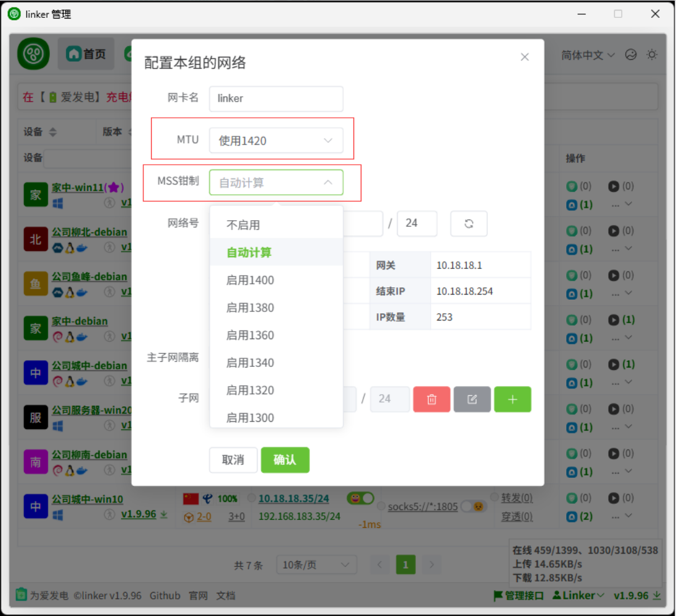Viewport: 676px width, 616px height.
Task: Open device 家中-debian
Action: pyautogui.click(x=80, y=321)
